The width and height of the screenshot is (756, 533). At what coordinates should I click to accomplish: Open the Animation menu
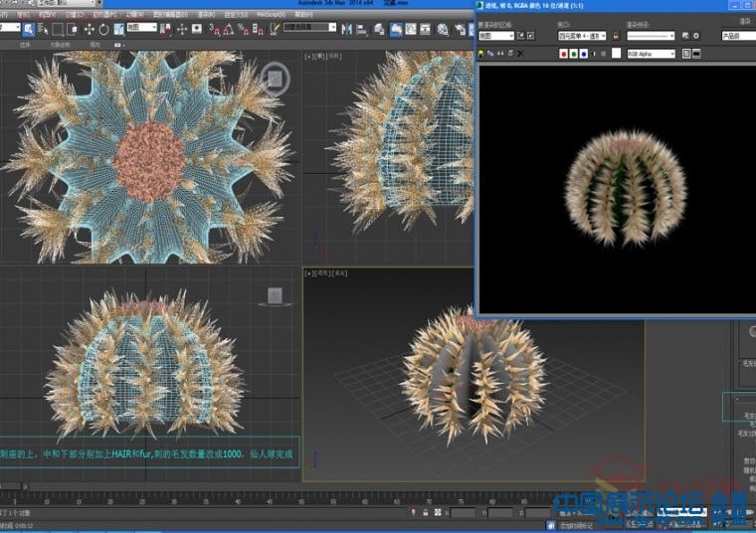(x=135, y=15)
